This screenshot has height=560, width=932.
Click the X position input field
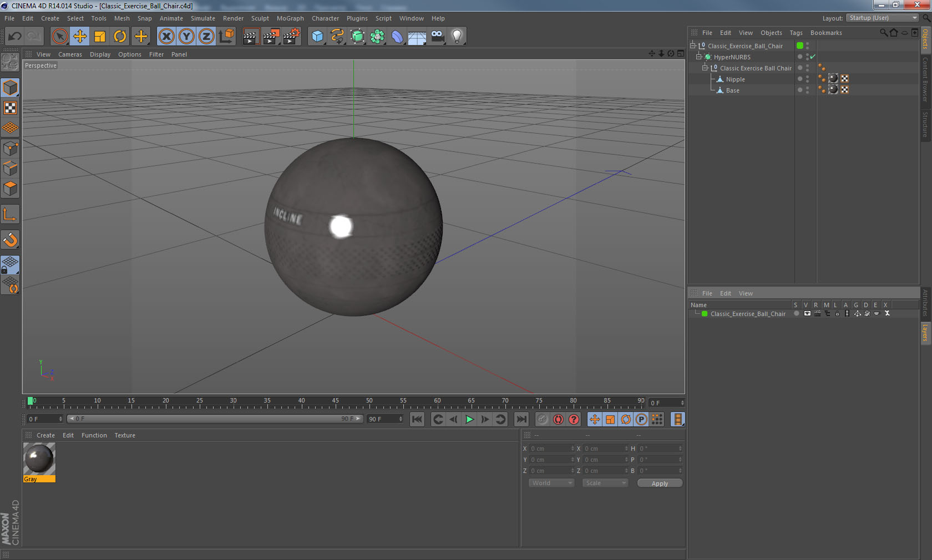pos(552,449)
